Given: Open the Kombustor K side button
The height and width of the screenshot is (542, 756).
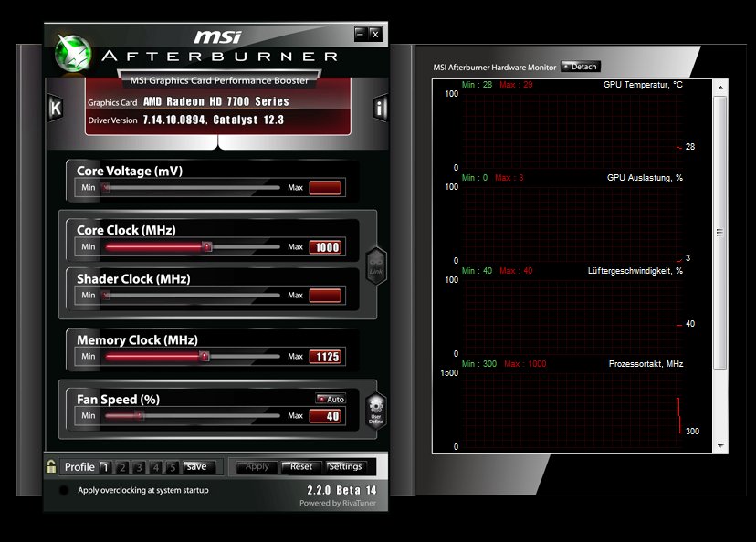Looking at the screenshot, I should tap(56, 108).
